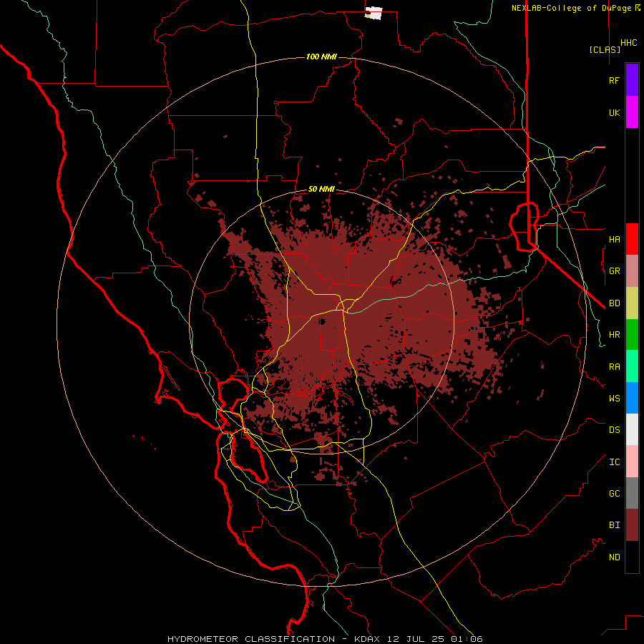The image size is (644, 644).
Task: Click the 01:06 timestamp
Action: 467,639
